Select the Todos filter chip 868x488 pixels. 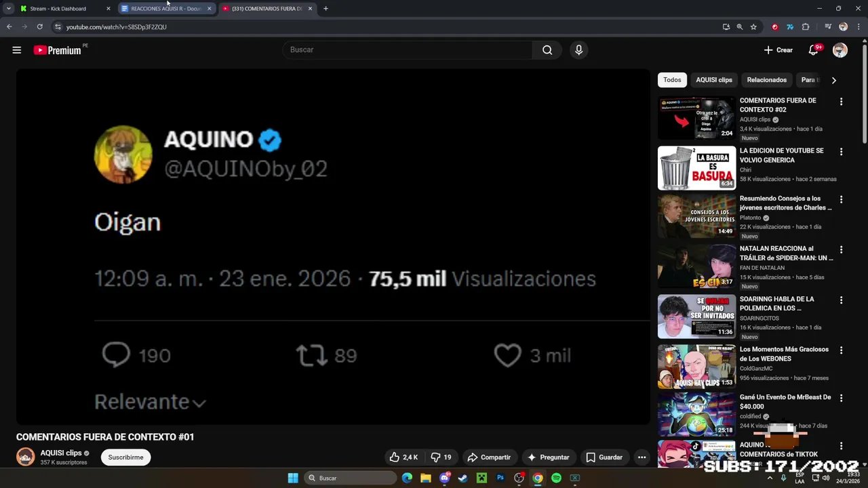(x=672, y=80)
